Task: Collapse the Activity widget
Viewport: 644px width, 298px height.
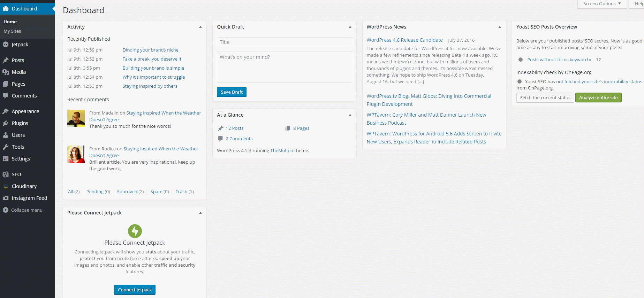Action: [x=200, y=27]
